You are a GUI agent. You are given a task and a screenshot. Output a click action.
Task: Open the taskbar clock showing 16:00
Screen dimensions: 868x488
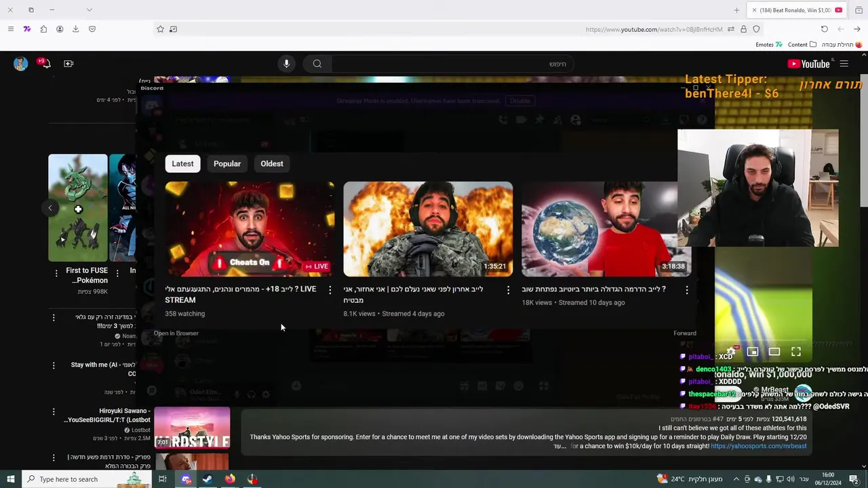click(828, 479)
